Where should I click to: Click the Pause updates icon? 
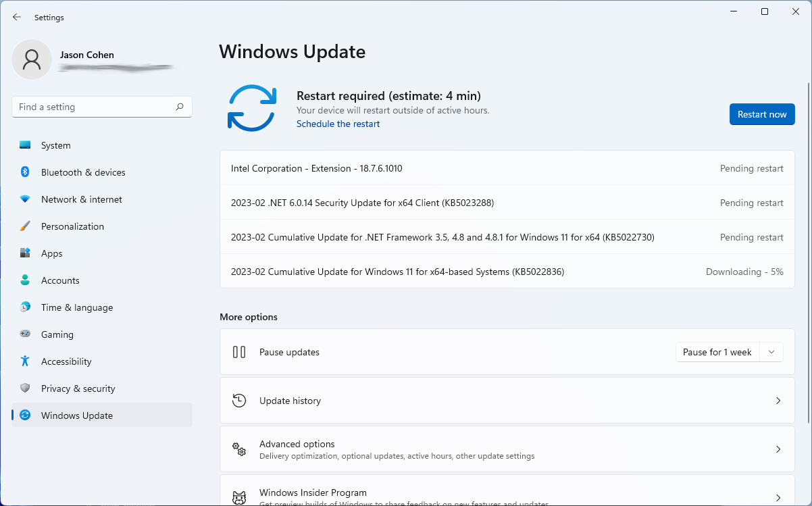point(239,352)
